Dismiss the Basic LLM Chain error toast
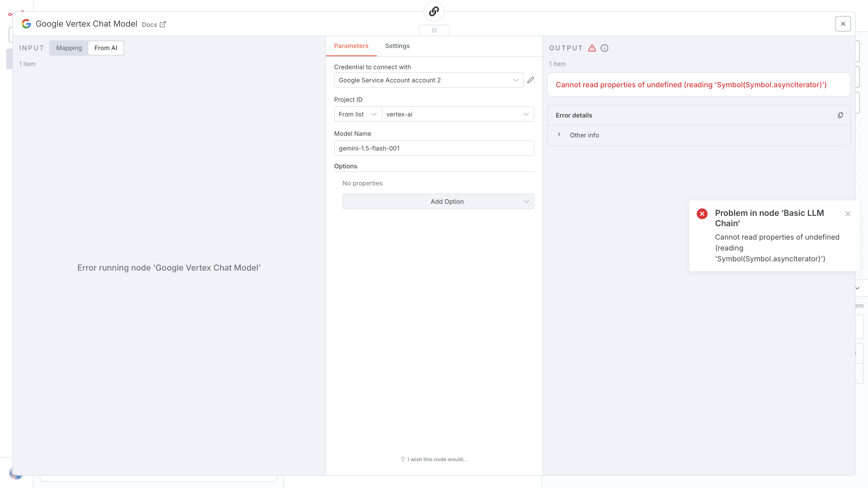Image resolution: width=868 pixels, height=488 pixels. 847,214
